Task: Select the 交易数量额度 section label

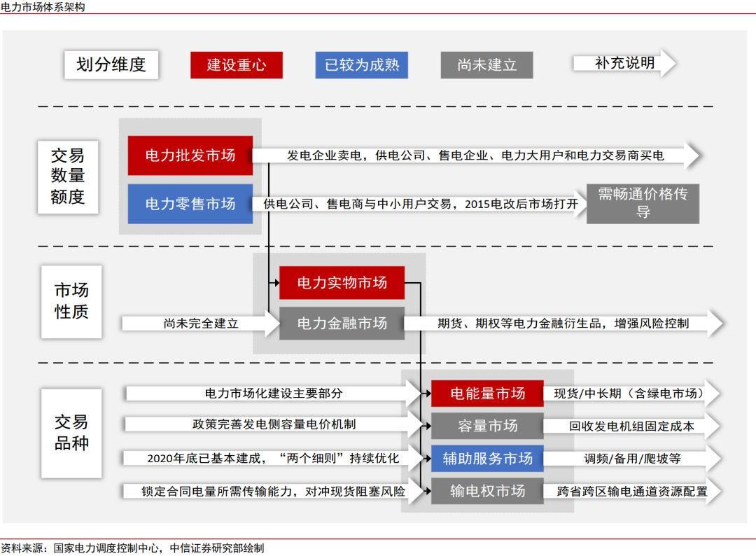Action: pos(68,176)
